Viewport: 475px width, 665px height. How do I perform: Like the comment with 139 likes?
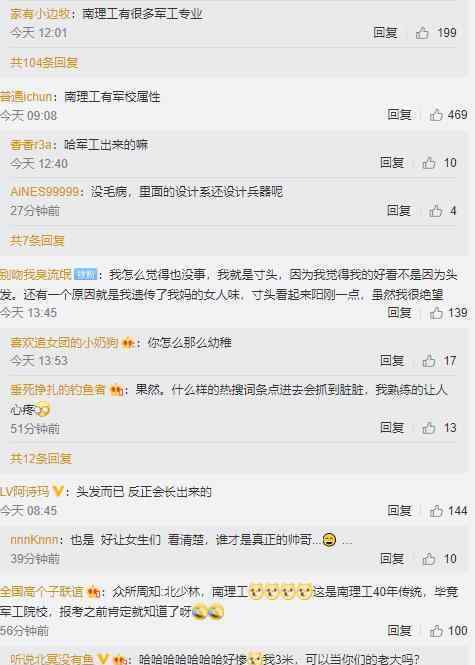[x=436, y=313]
